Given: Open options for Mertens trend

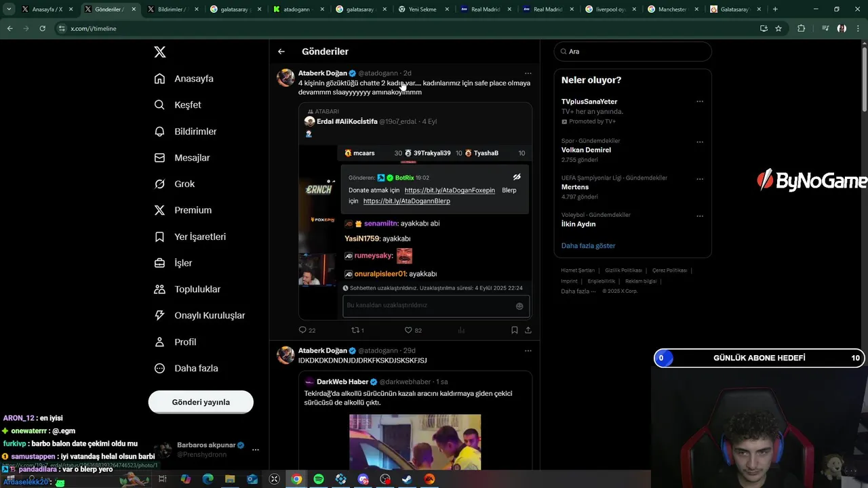Looking at the screenshot, I should 700,179.
